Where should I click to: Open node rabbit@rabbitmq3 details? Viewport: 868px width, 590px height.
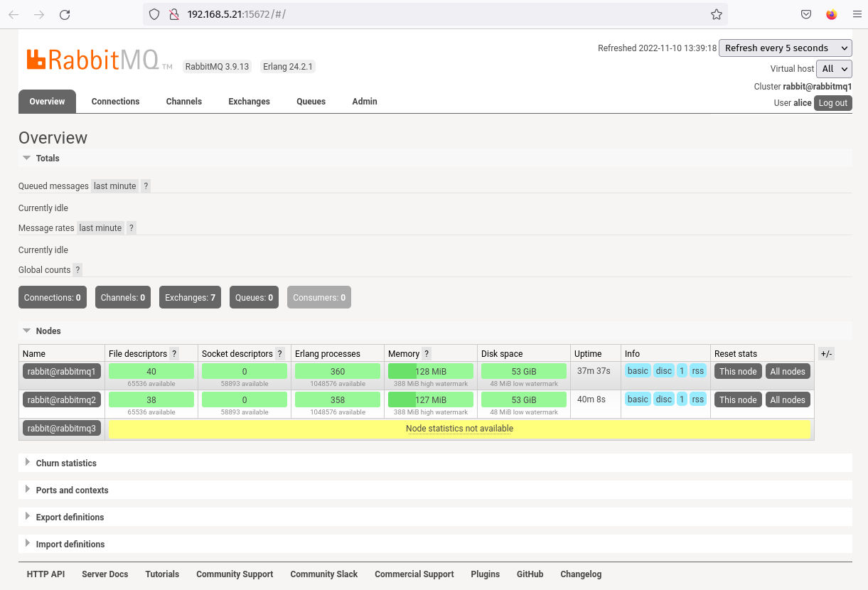(62, 428)
